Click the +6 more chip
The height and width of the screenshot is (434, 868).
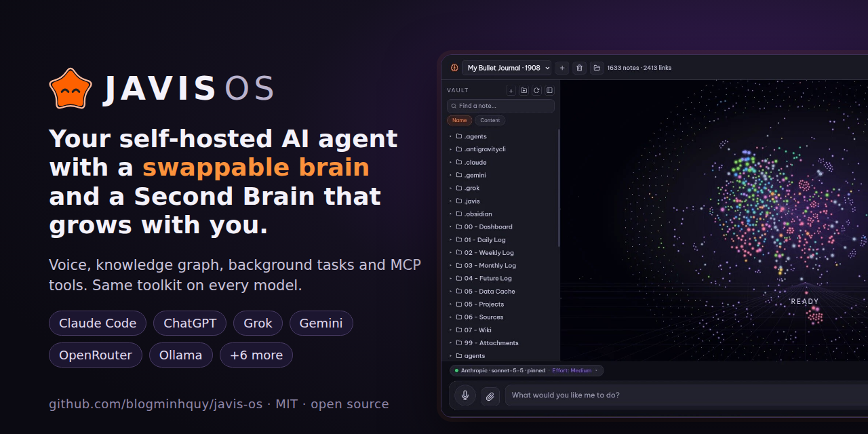(x=256, y=355)
